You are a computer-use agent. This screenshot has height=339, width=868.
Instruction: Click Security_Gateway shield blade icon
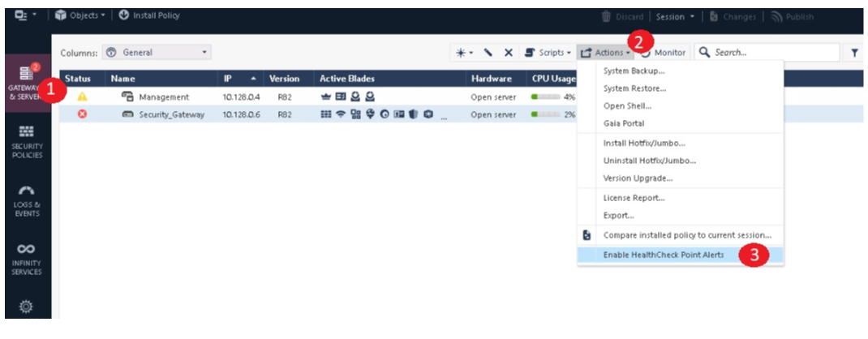coord(413,114)
